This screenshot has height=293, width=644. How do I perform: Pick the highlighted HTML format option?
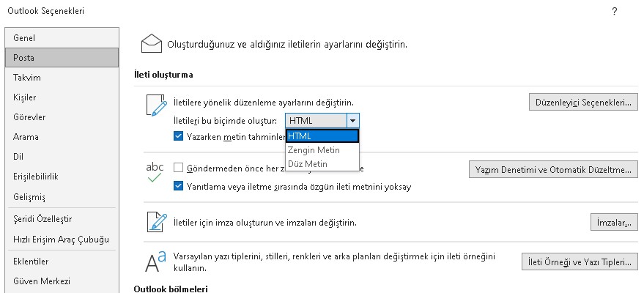(322, 136)
